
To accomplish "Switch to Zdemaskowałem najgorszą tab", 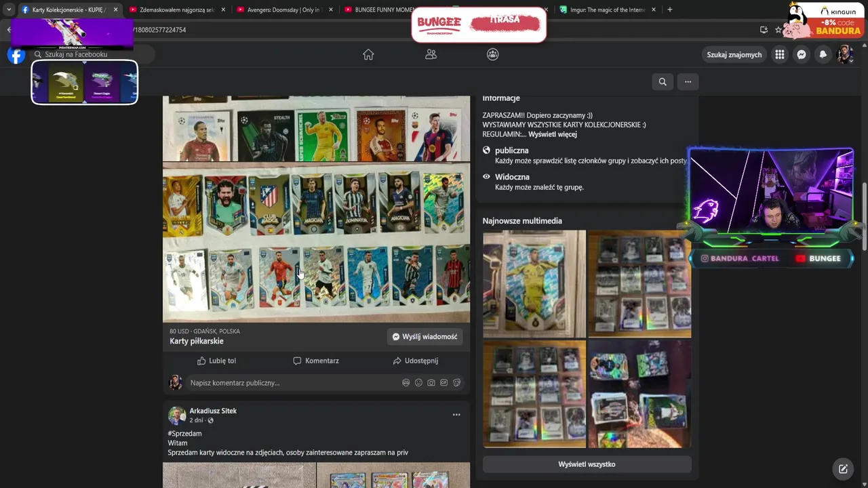I will (x=176, y=9).
